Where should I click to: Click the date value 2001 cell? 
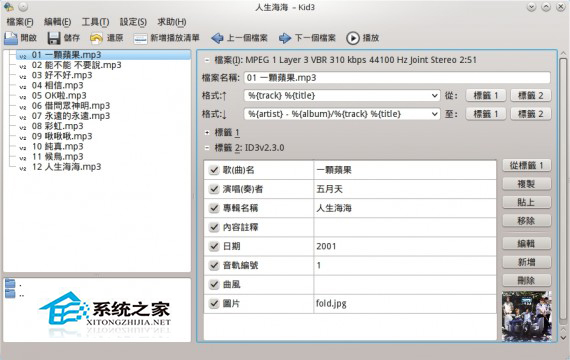click(x=405, y=246)
